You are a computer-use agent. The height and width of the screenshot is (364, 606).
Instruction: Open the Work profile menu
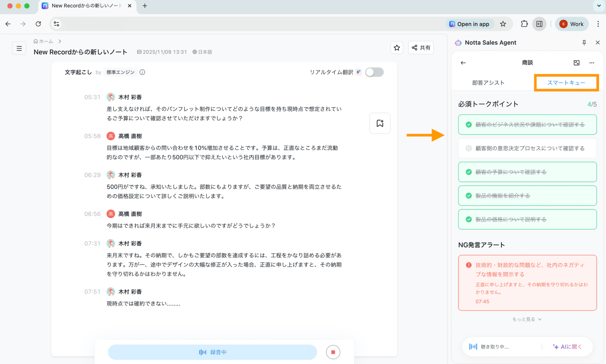(572, 24)
